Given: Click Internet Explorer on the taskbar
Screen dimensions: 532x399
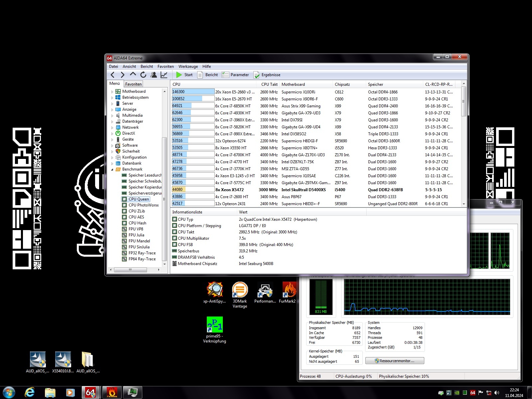Looking at the screenshot, I should click(x=30, y=392).
